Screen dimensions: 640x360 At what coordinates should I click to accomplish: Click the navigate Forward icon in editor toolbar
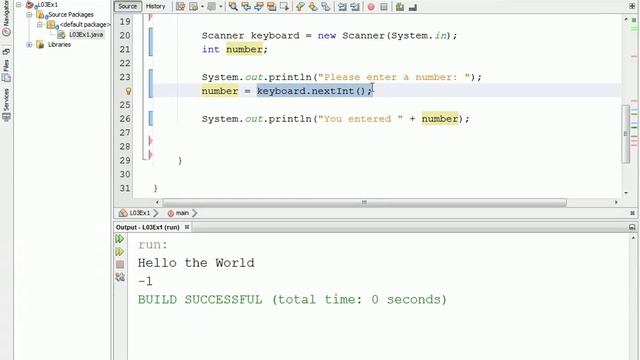[x=211, y=7]
